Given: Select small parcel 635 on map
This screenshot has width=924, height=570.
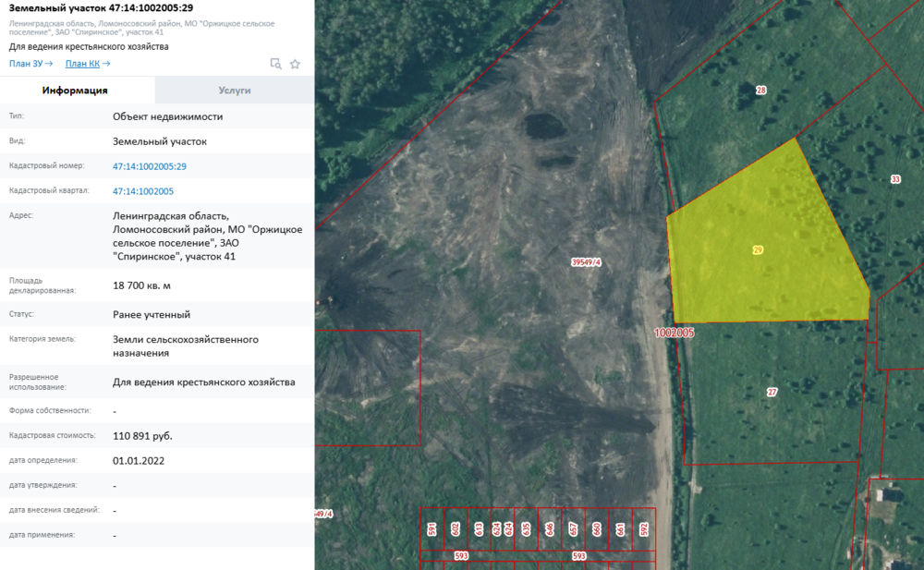Looking at the screenshot, I should click(526, 528).
